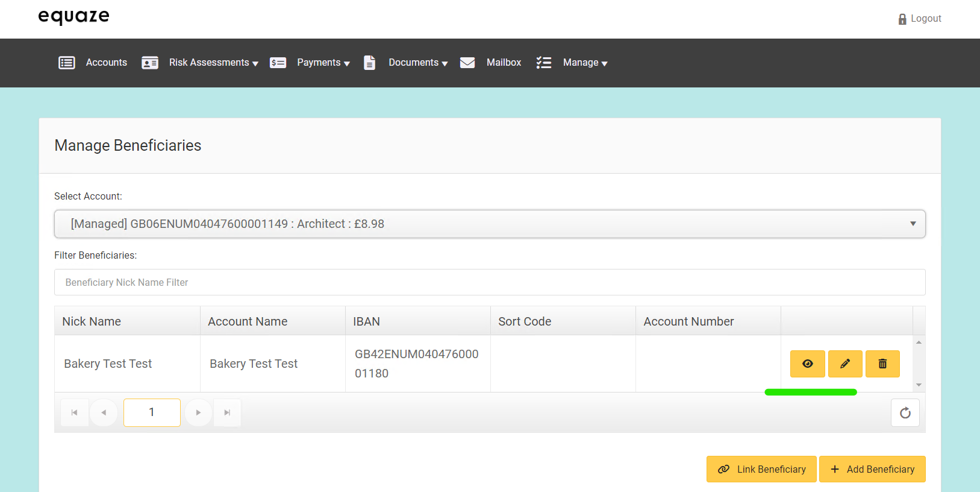Expand the Risk Assessments menu
The height and width of the screenshot is (492, 980).
pos(213,63)
